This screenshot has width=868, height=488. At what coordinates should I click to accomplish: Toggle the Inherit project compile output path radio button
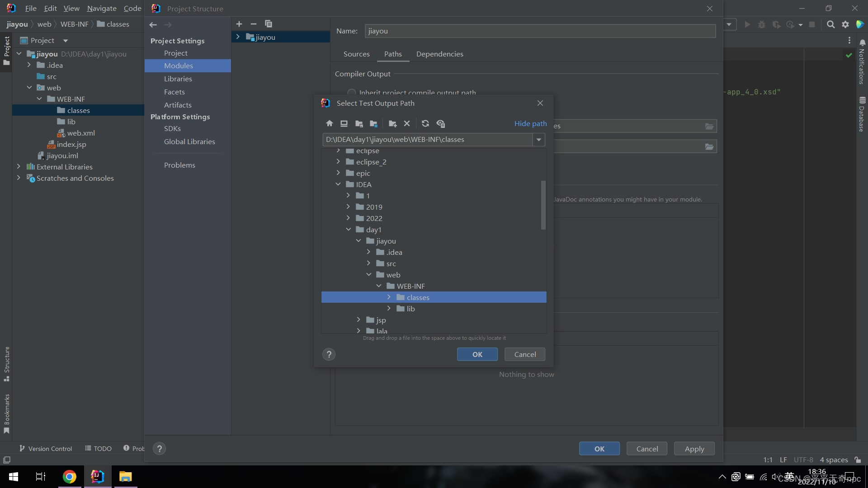pyautogui.click(x=351, y=92)
